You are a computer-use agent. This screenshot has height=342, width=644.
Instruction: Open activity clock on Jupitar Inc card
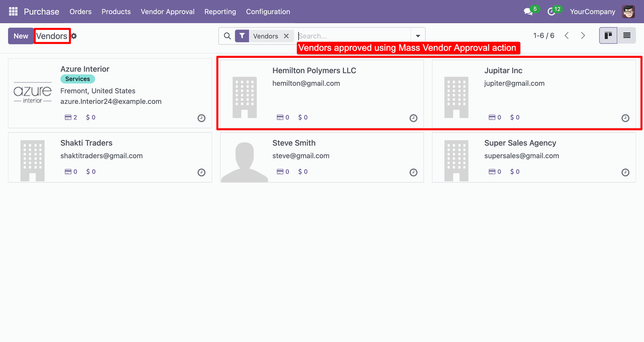click(x=625, y=118)
